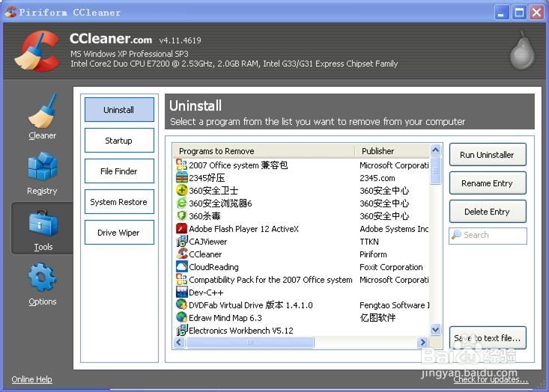Click the horizontal scrollbar left arrow
This screenshot has height=392, width=549.
pos(179,342)
